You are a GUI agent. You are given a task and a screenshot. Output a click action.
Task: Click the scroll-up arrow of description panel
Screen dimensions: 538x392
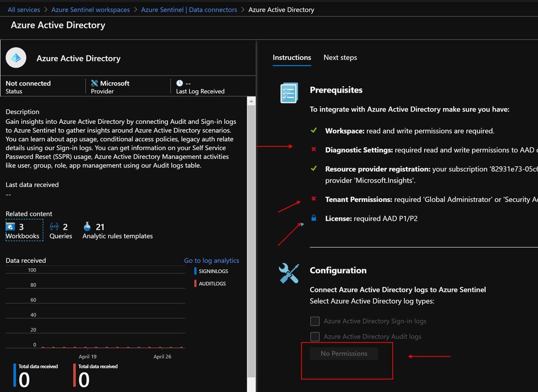click(x=251, y=101)
